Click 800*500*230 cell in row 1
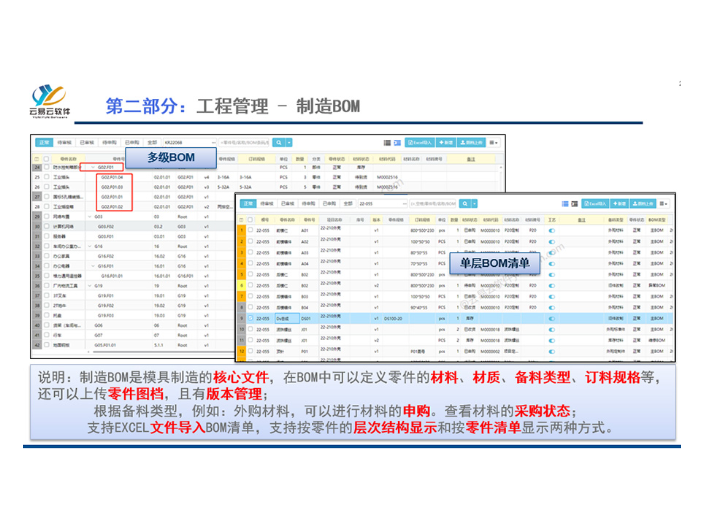Screen dimensions: 704x528 click(x=422, y=230)
